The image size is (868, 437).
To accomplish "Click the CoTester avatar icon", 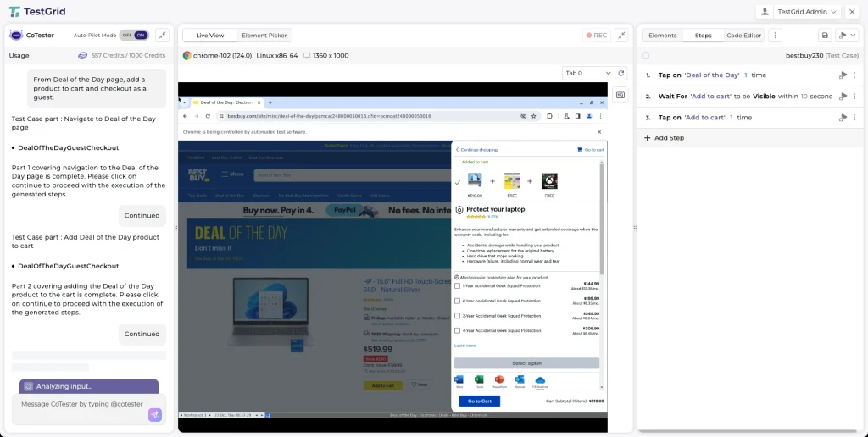I will pos(16,35).
